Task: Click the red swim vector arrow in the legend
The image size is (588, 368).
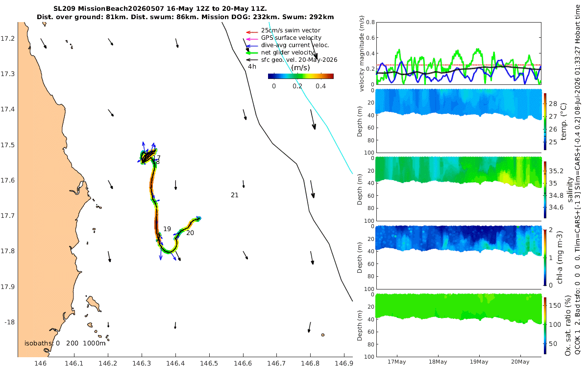Action: tap(252, 32)
